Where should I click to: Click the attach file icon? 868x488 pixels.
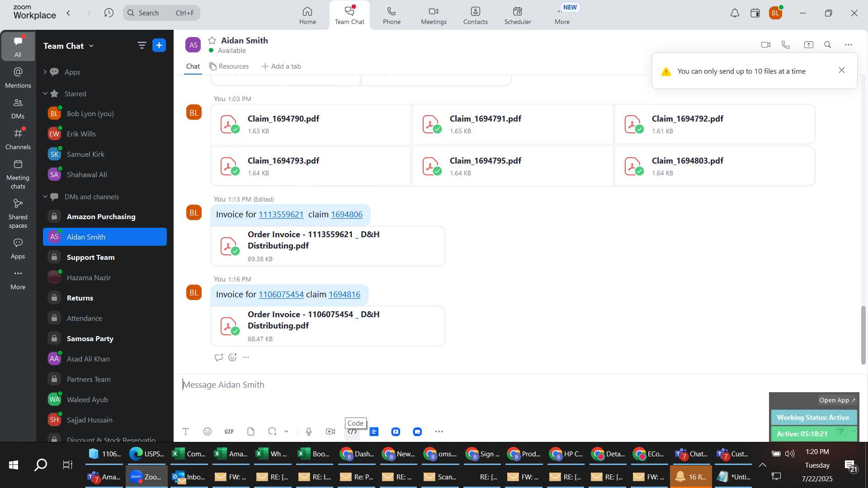click(251, 432)
